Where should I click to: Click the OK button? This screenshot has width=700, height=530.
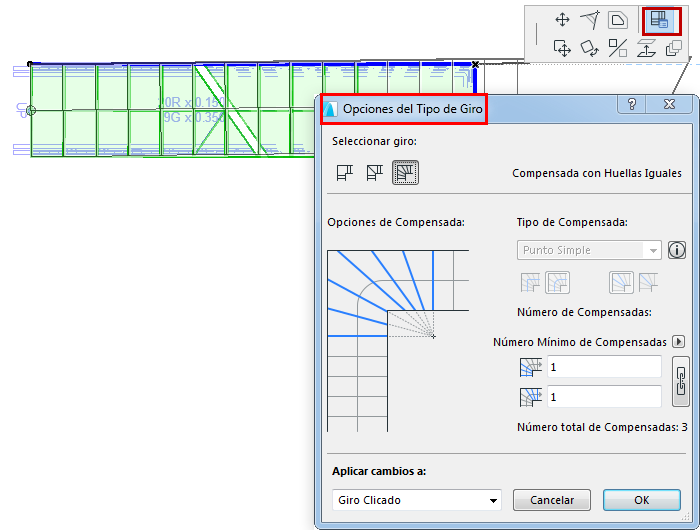point(642,500)
